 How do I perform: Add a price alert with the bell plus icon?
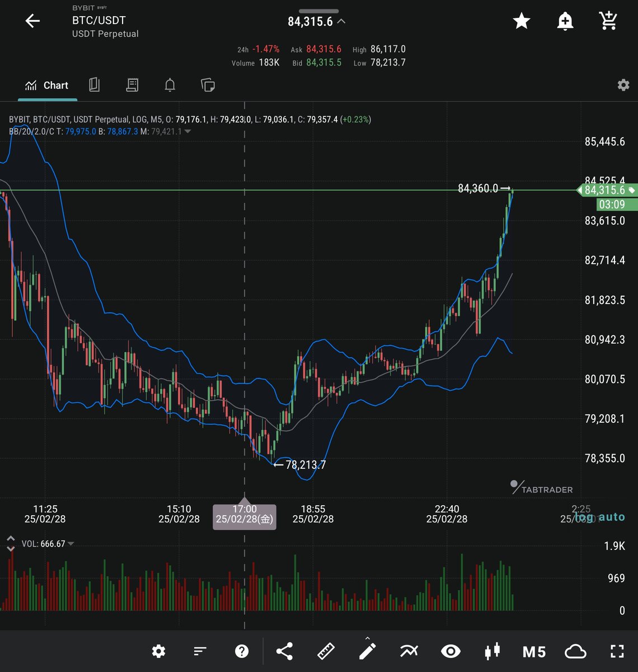tap(565, 21)
